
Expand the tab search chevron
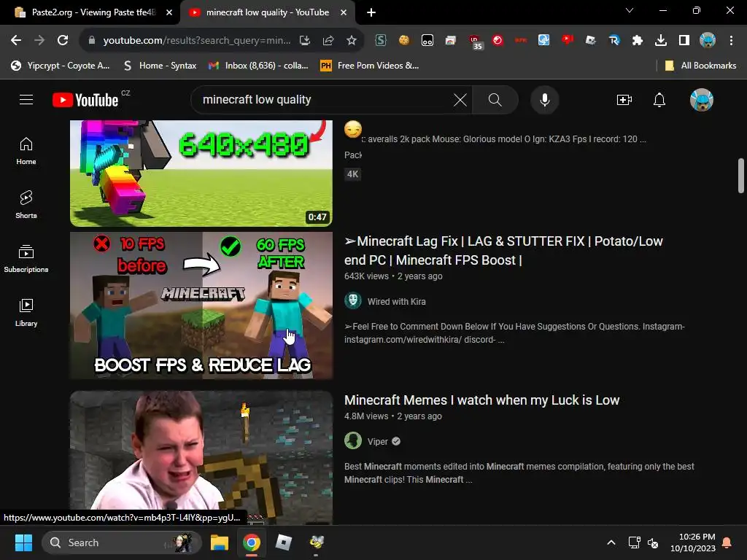click(x=630, y=10)
